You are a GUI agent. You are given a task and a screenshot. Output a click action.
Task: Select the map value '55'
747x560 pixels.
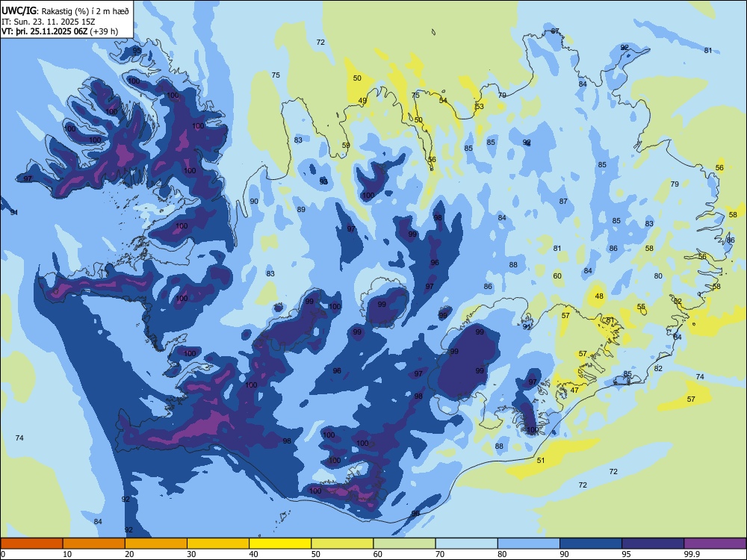pyautogui.click(x=641, y=307)
